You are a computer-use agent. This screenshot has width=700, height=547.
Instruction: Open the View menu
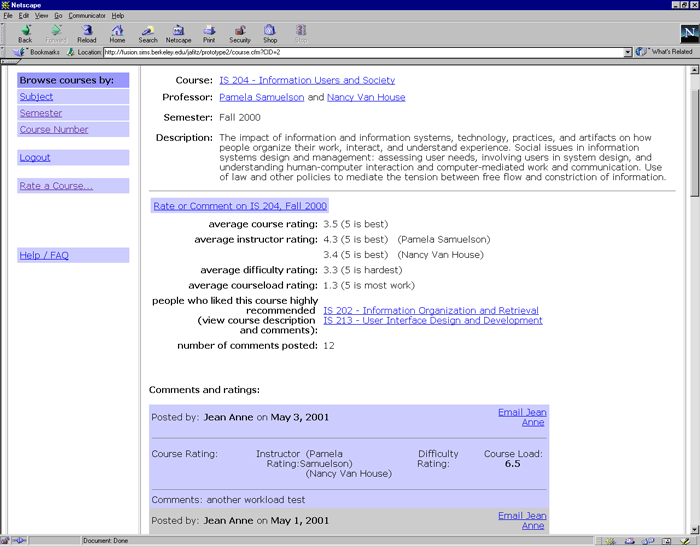[42, 16]
